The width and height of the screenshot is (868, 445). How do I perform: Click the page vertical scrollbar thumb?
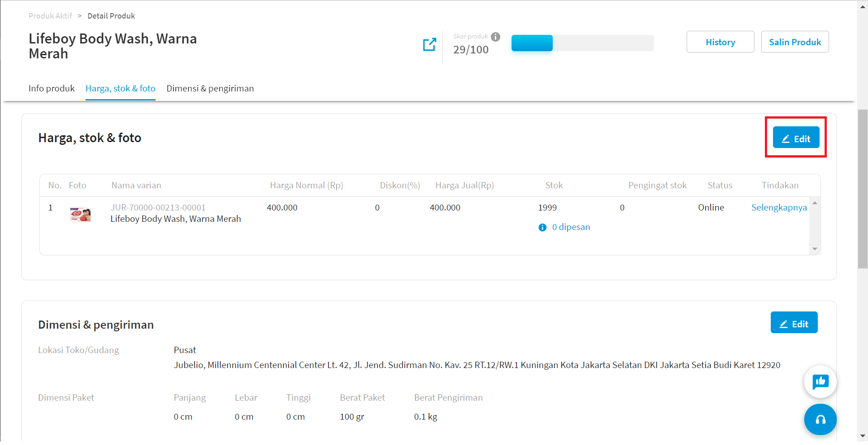point(863,189)
